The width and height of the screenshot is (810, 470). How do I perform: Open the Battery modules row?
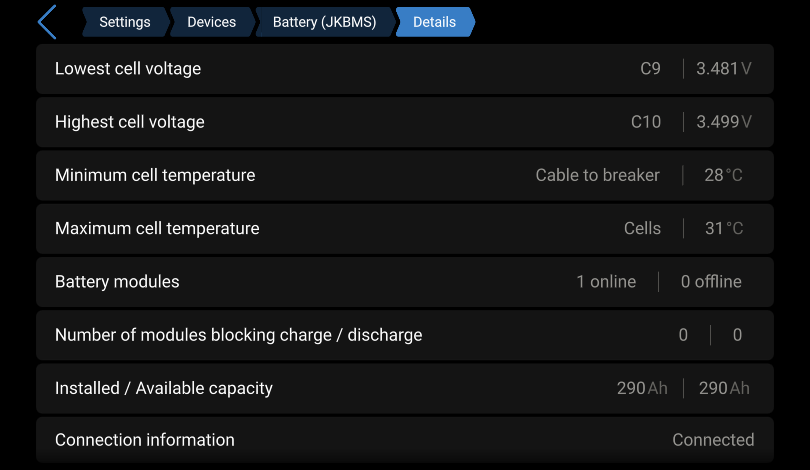(x=405, y=281)
